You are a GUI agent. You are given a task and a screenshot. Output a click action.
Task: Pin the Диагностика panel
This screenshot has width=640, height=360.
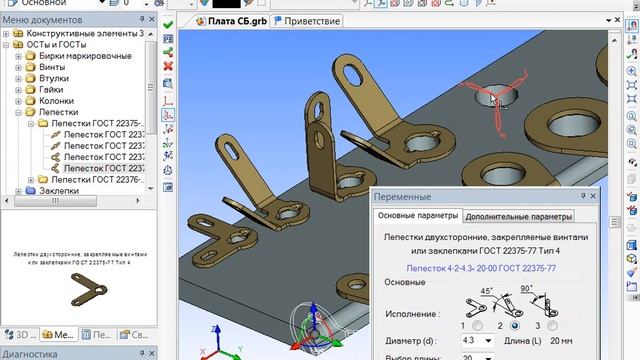[x=142, y=353]
